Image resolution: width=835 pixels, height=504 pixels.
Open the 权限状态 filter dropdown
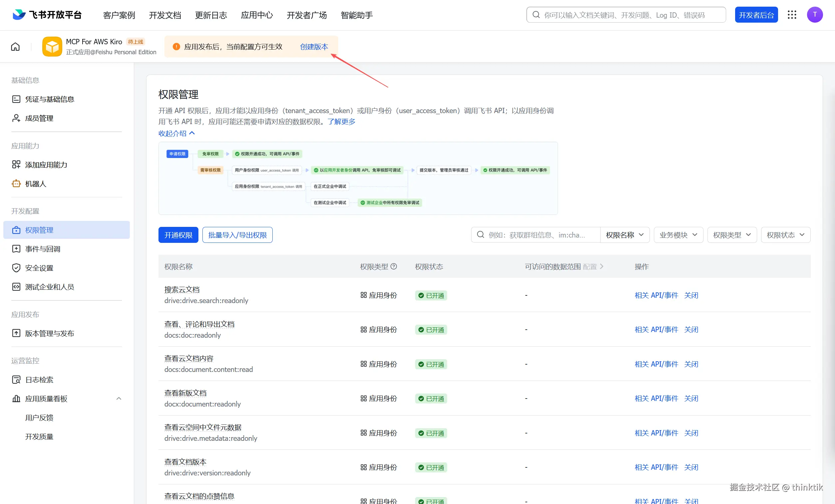[x=785, y=235]
